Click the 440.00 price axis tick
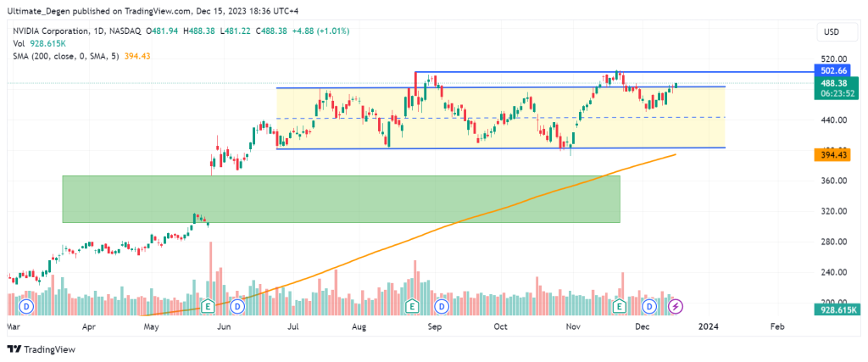 (835, 120)
